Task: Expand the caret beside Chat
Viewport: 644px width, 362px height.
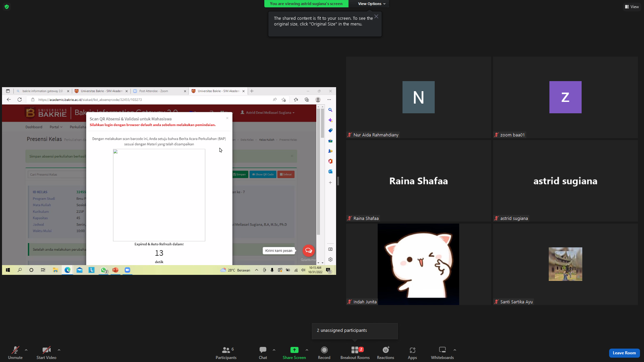Action: (274, 350)
